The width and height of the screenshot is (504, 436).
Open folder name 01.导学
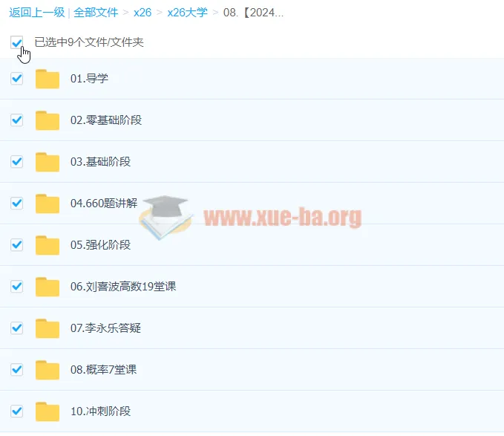pyautogui.click(x=89, y=79)
